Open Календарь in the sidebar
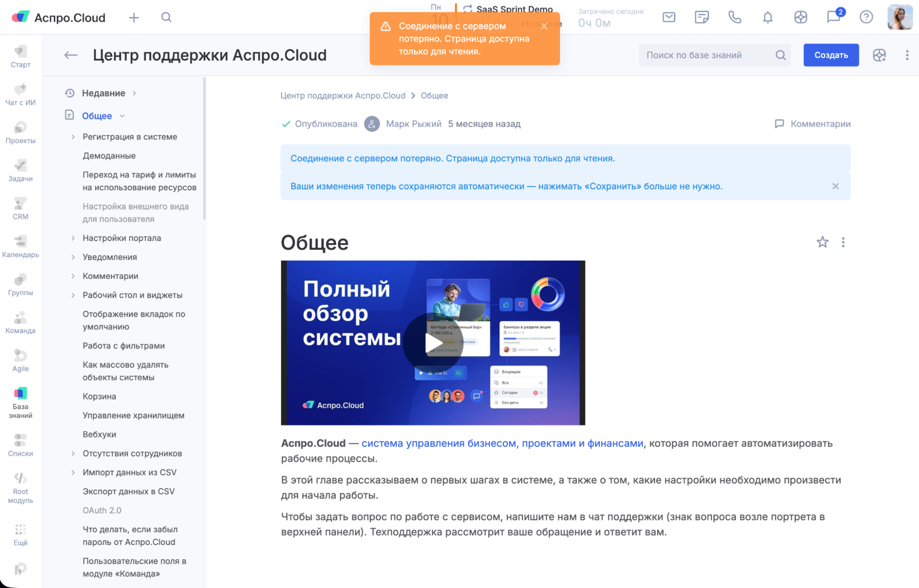The height and width of the screenshot is (588, 919). pos(21,247)
